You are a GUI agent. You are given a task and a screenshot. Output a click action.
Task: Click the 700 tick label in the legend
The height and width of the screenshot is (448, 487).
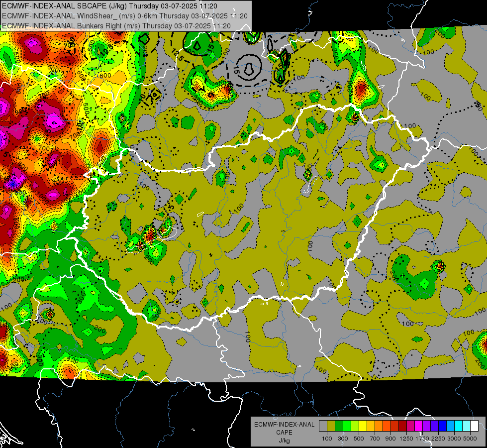[375, 439]
